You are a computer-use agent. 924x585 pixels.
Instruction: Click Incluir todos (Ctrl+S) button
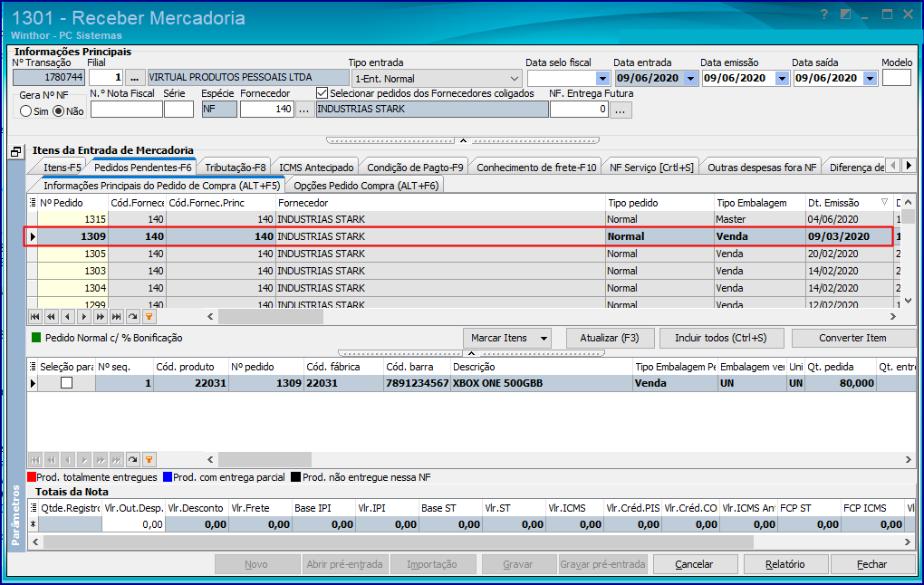click(721, 338)
